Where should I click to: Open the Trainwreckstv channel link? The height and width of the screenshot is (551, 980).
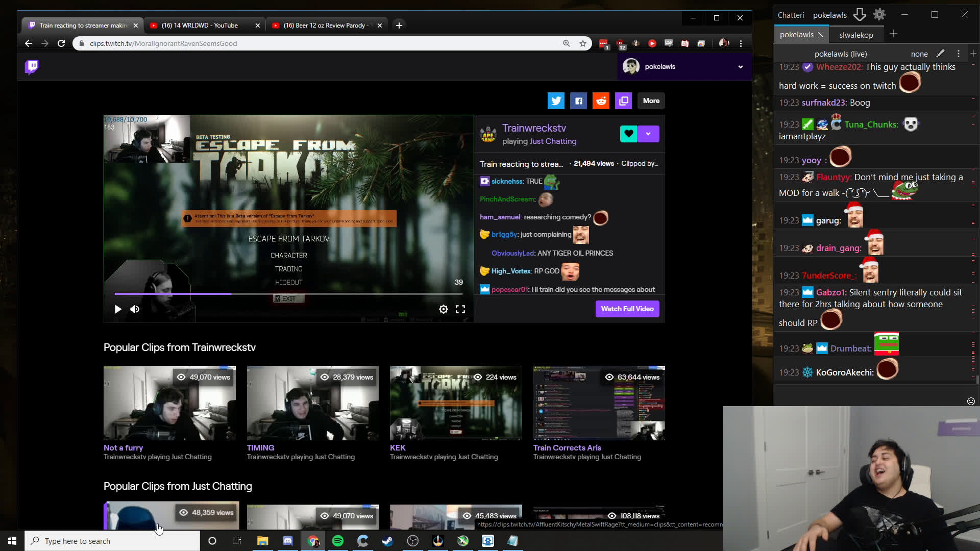point(534,128)
